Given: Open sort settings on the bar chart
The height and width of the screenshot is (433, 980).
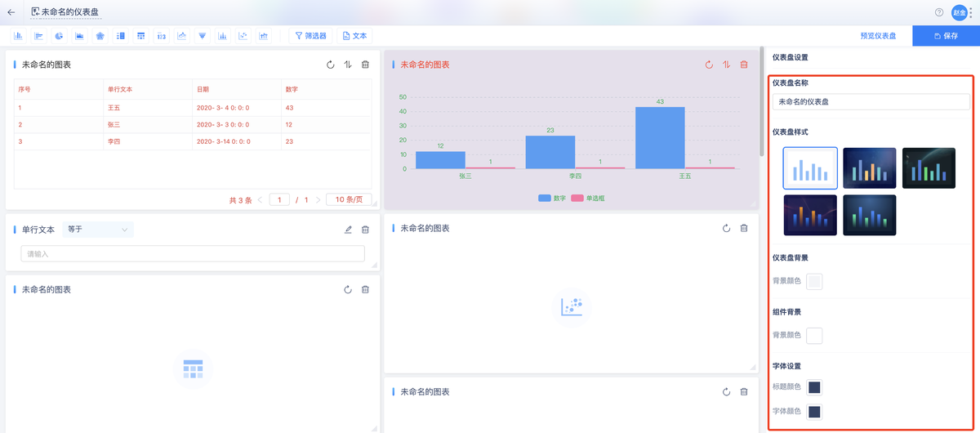Looking at the screenshot, I should 726,65.
